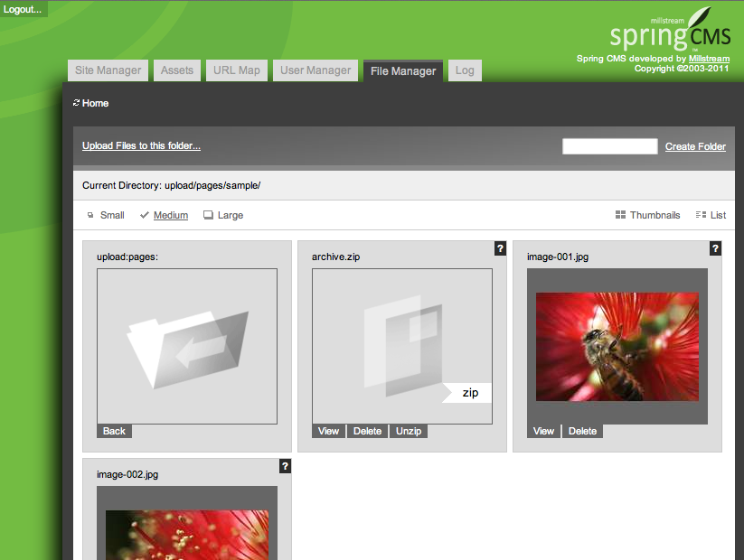Click View button for image-001.jpg
Screen dimensions: 744x560
click(544, 431)
